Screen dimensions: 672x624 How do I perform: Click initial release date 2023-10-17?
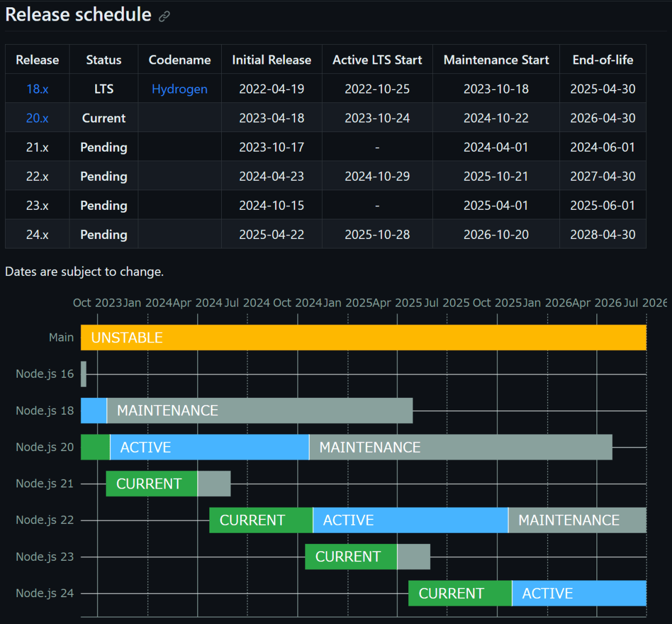click(272, 147)
